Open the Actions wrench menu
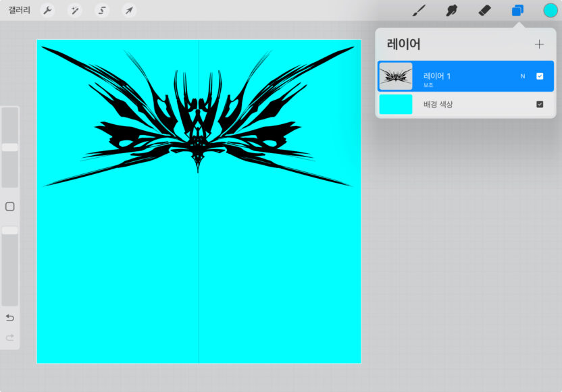This screenshot has height=392, width=562. pyautogui.click(x=48, y=10)
